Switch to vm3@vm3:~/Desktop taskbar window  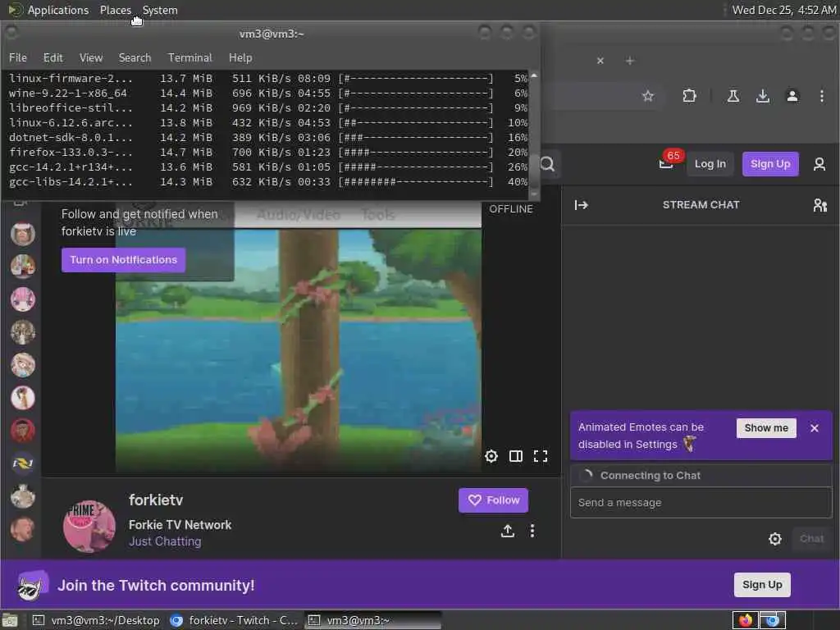[97, 620]
